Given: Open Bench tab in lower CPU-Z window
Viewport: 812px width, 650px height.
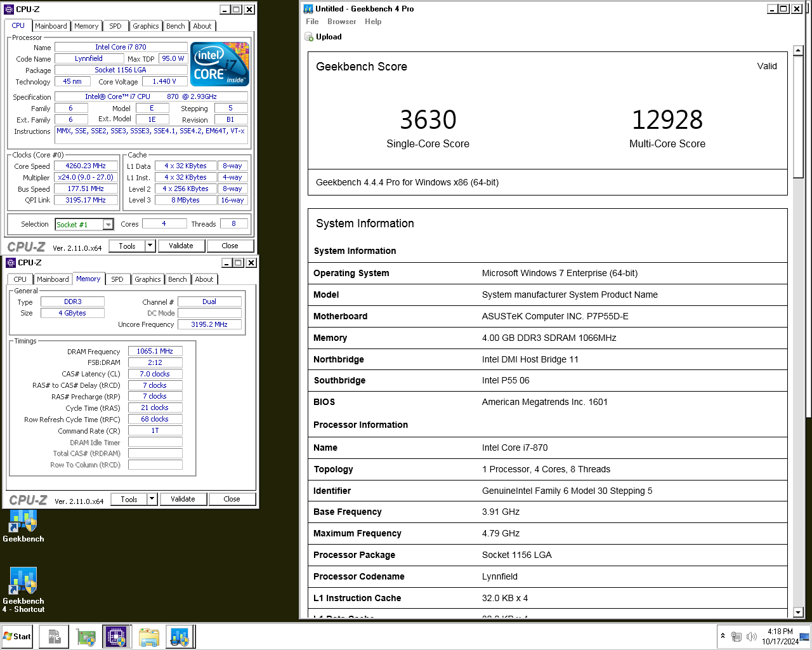Looking at the screenshot, I should pos(178,279).
